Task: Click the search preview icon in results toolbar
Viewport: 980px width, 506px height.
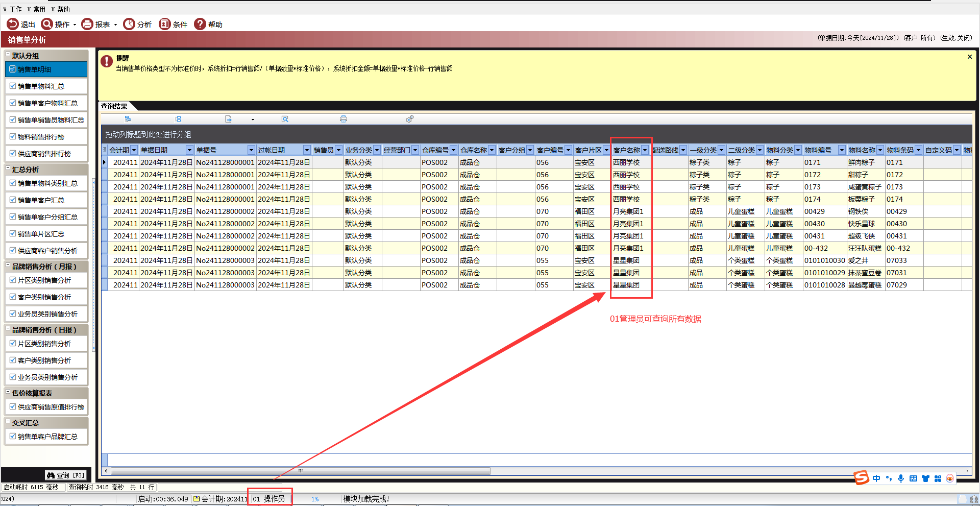Action: point(285,119)
